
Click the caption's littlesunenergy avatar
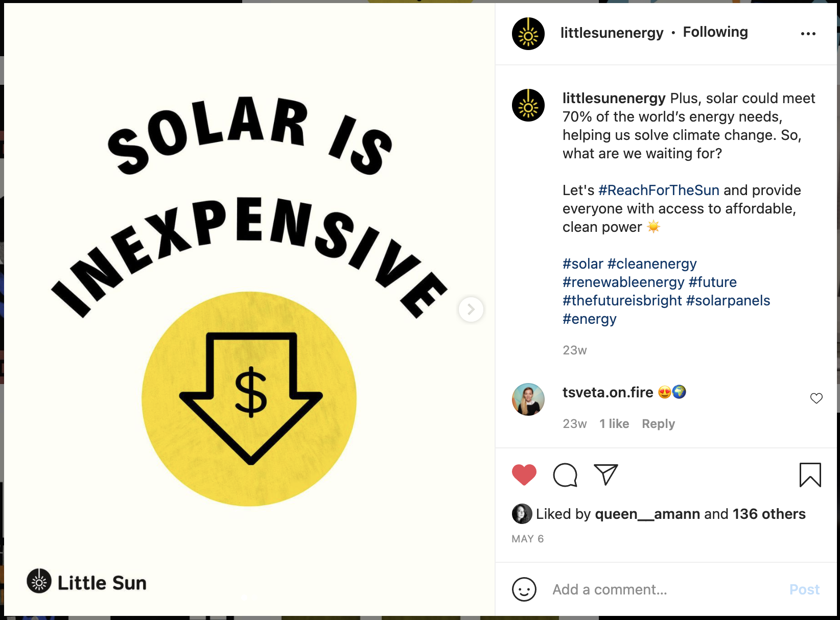[528, 105]
